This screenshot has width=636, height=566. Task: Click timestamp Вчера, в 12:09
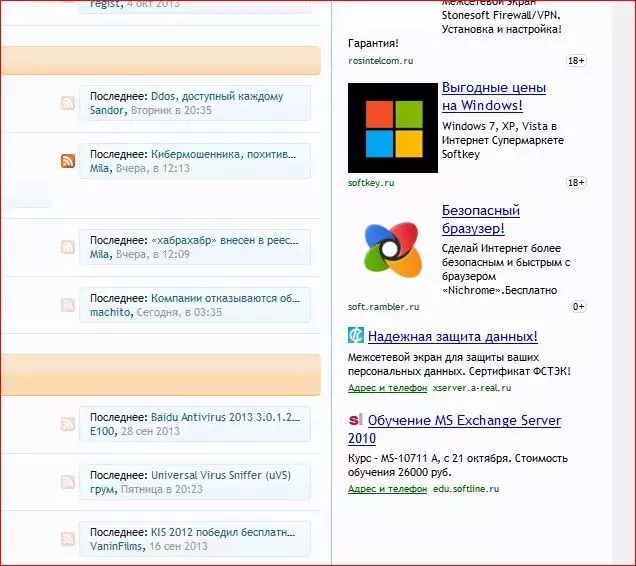point(153,254)
